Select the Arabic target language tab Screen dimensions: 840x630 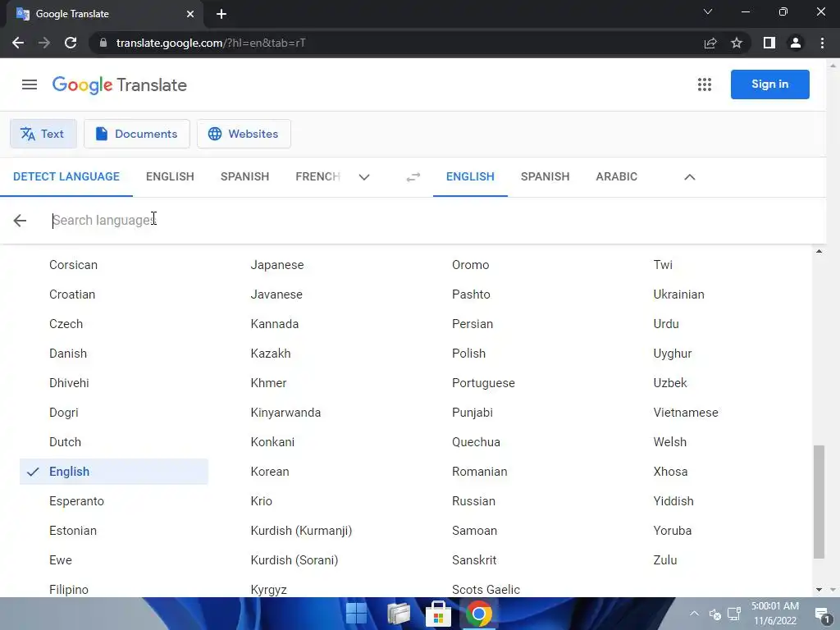pyautogui.click(x=617, y=177)
